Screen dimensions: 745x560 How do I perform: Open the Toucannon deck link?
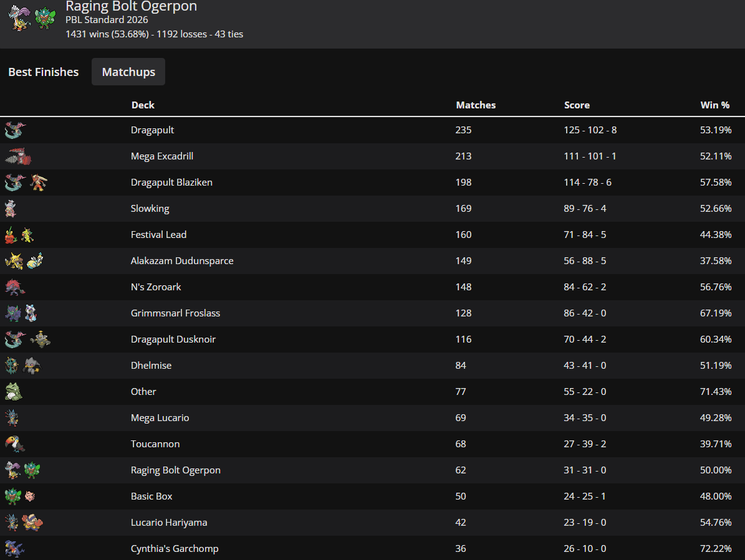pyautogui.click(x=155, y=444)
